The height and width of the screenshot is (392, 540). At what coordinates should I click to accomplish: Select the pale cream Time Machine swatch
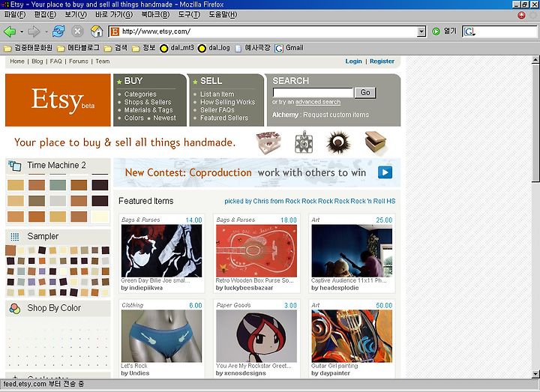coord(100,217)
